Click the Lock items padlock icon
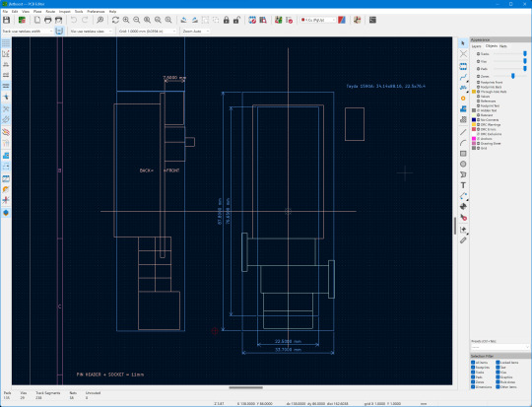Viewport: 532px width, 407px height. click(226, 20)
